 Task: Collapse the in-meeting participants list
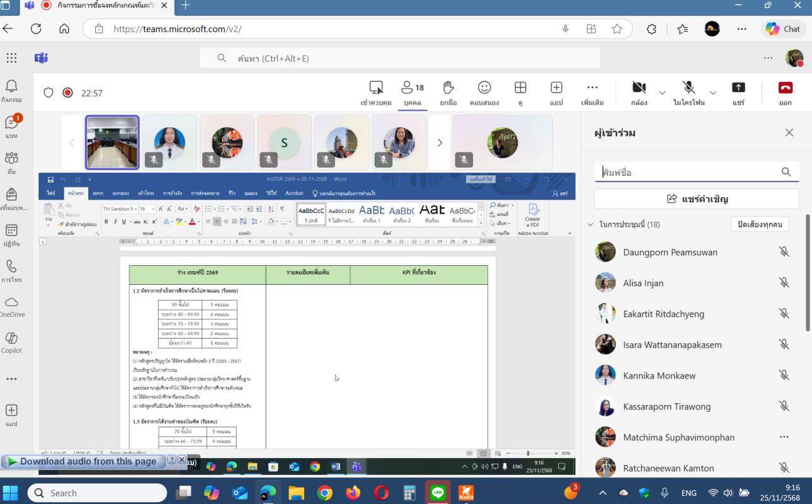pyautogui.click(x=590, y=224)
